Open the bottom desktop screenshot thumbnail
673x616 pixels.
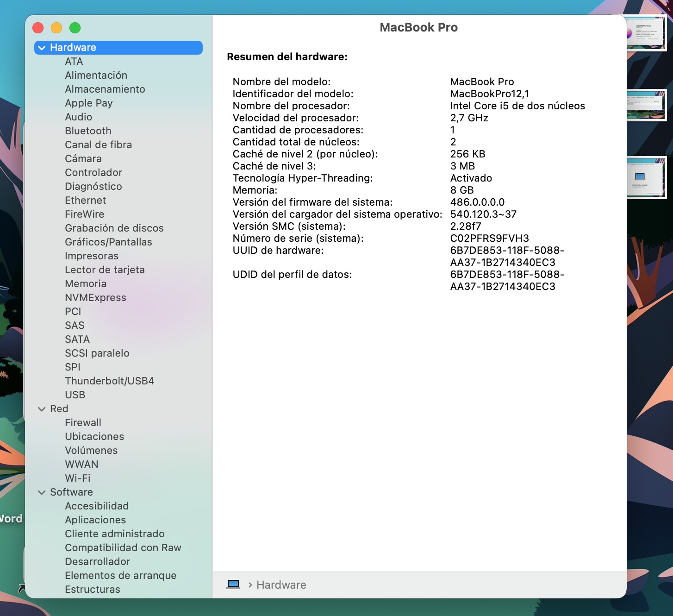(x=646, y=178)
